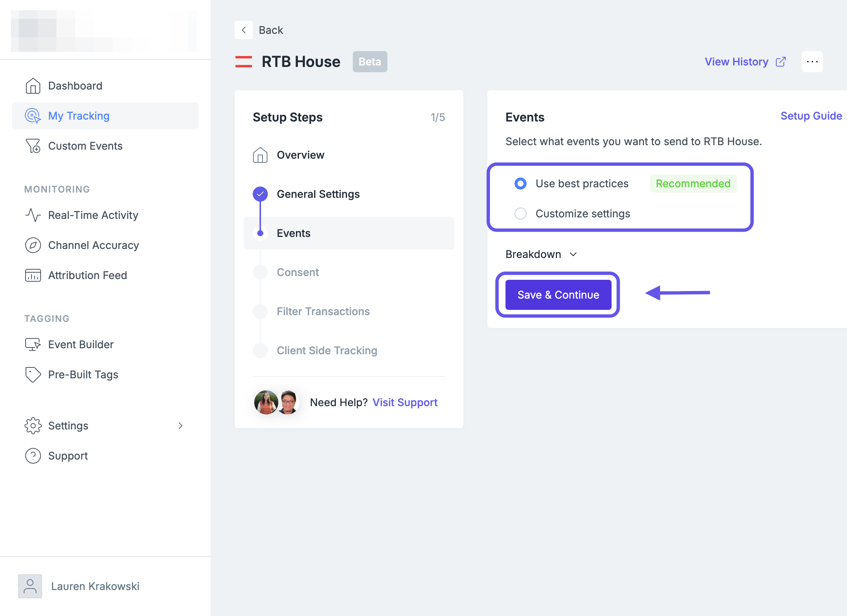This screenshot has height=616, width=847.
Task: Click the external link icon beside View History
Action: pos(781,62)
